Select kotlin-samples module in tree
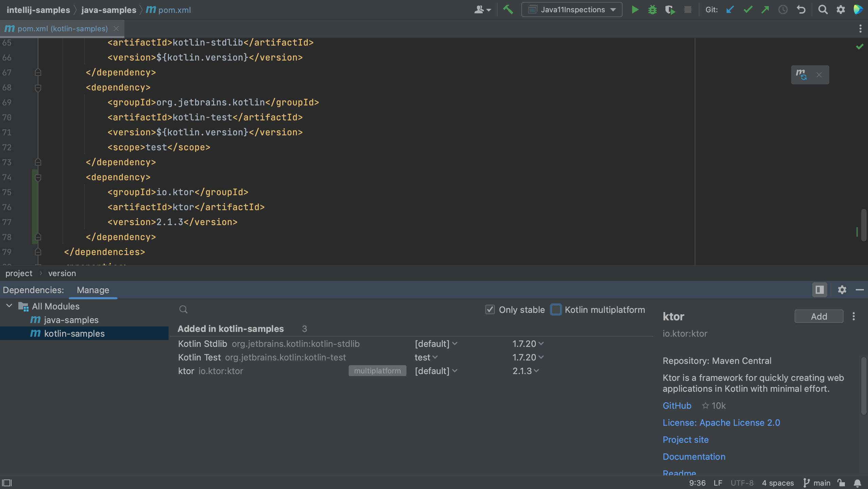Screen dimensions: 868x489 [x=84, y=333]
